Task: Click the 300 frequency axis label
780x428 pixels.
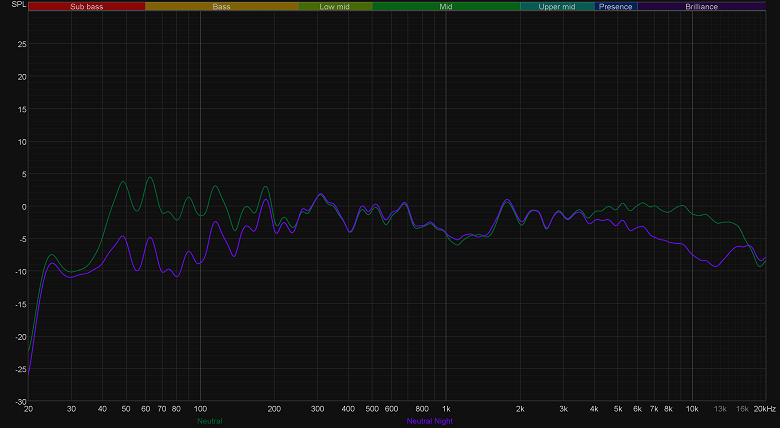Action: click(317, 409)
